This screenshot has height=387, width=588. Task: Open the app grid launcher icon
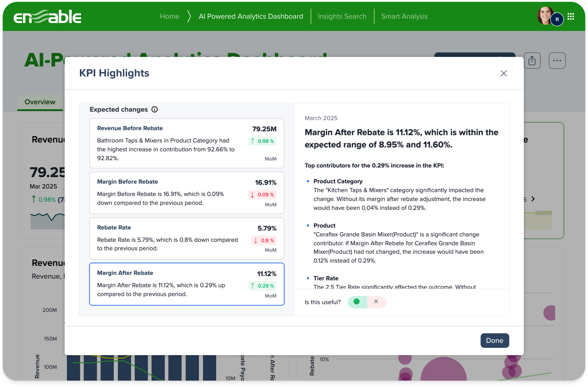coord(570,17)
